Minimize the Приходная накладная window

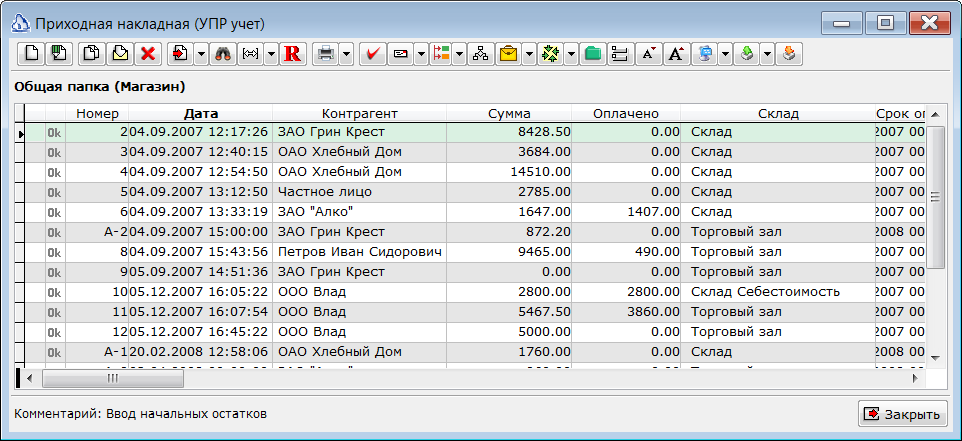(x=841, y=24)
